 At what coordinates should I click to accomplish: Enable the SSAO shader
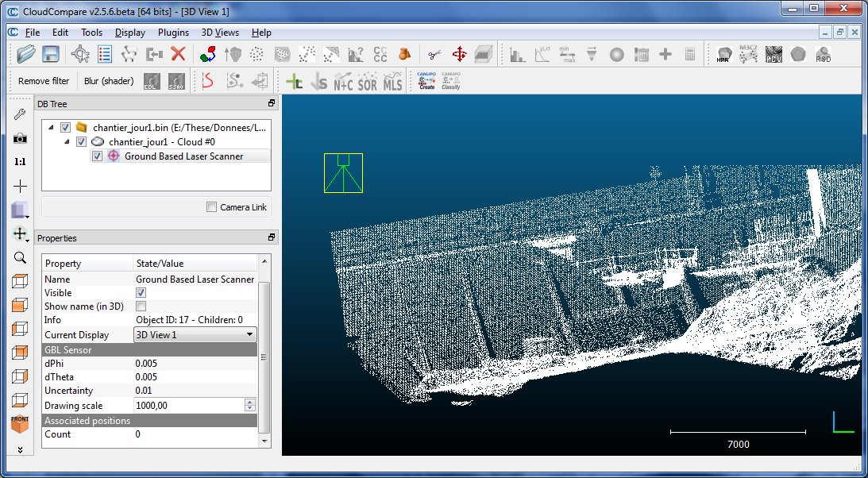(x=176, y=81)
